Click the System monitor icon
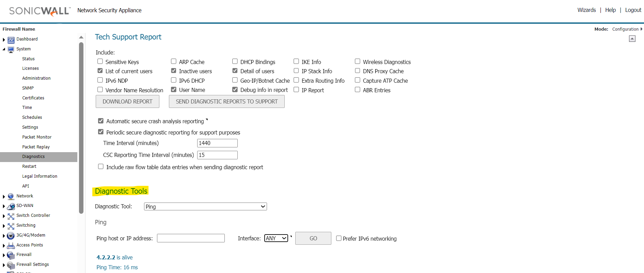The height and width of the screenshot is (273, 644). click(11, 50)
